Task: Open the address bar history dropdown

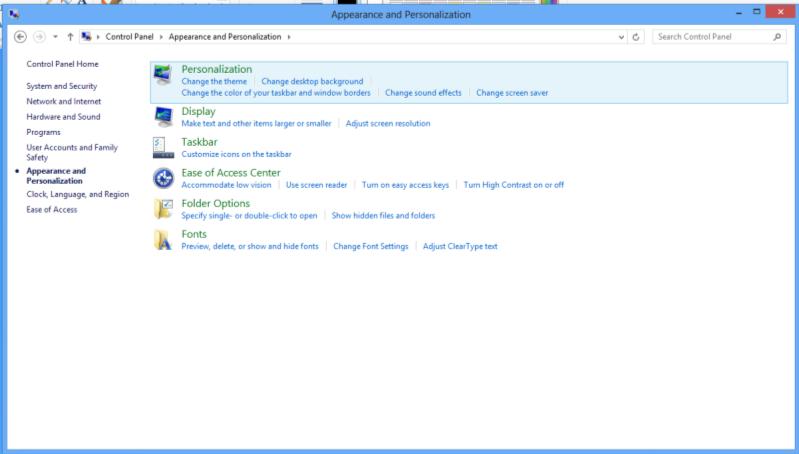Action: coord(621,37)
